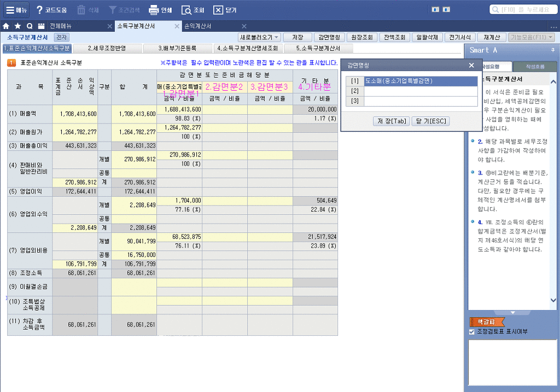Screen dimensions: 560x392
Task: Click the 이월결손금 합계 cell
Action: 134,286
